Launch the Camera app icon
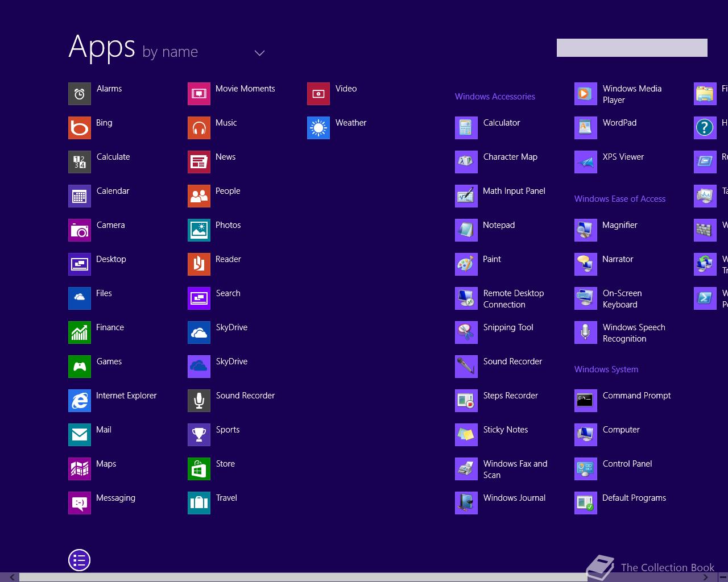Screen dimensions: 728x582 coord(80,230)
